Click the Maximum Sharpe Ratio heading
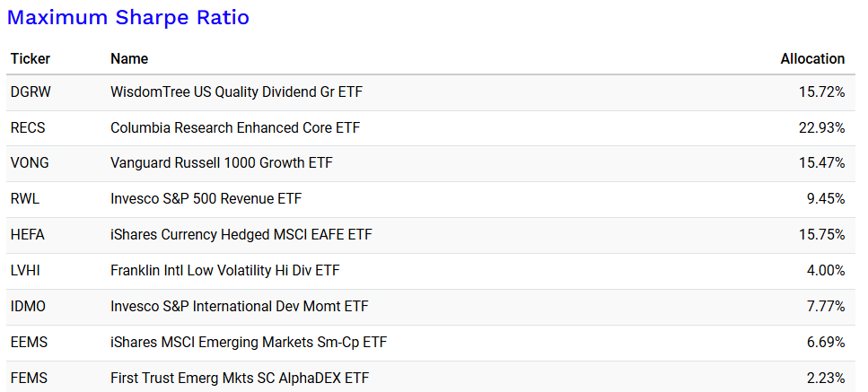This screenshot has height=392, width=868. pyautogui.click(x=128, y=18)
